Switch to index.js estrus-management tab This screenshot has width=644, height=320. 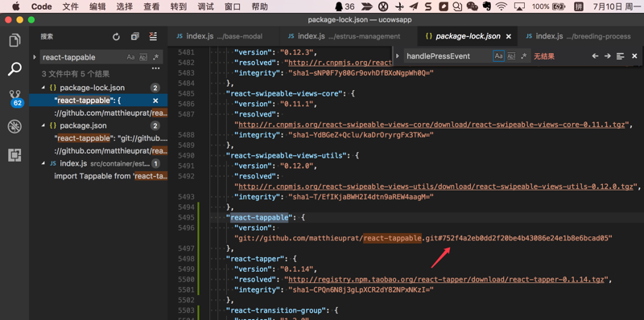point(349,36)
